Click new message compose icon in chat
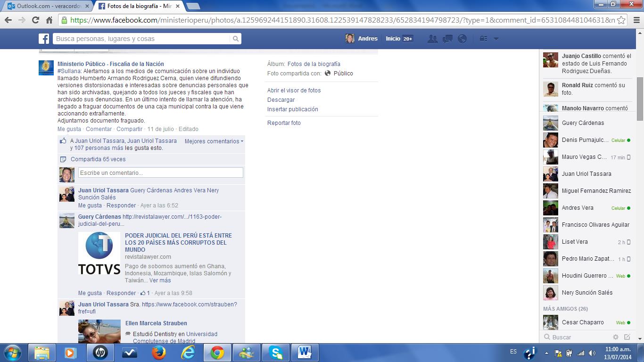The width and height of the screenshot is (644, 362). (627, 337)
